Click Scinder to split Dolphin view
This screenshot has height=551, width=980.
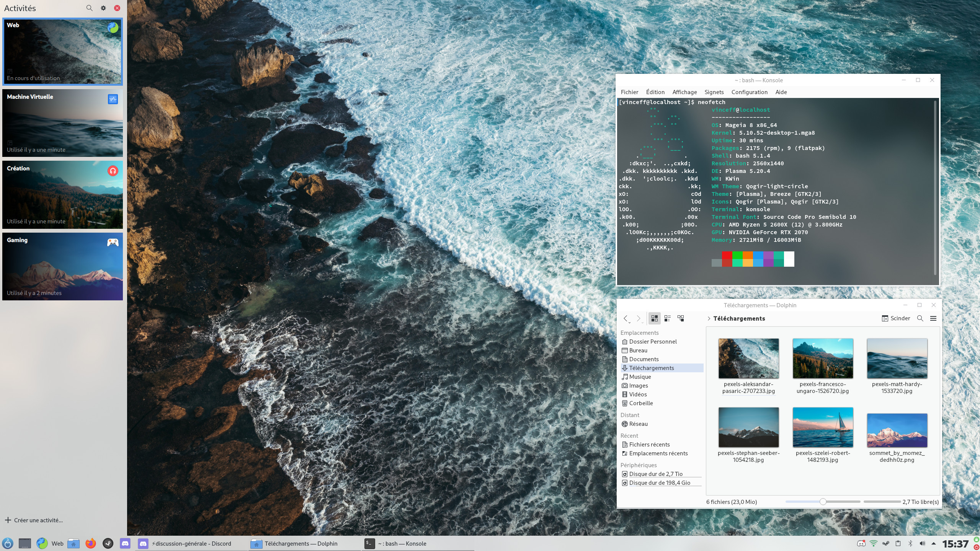point(896,318)
